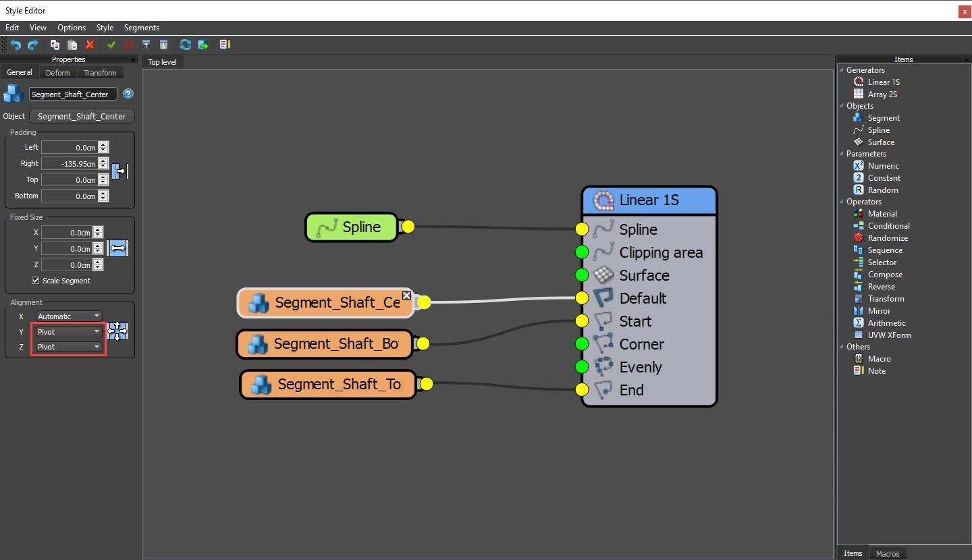The image size is (972, 560).
Task: Pick the Material operator in the sidebar
Action: pos(882,213)
